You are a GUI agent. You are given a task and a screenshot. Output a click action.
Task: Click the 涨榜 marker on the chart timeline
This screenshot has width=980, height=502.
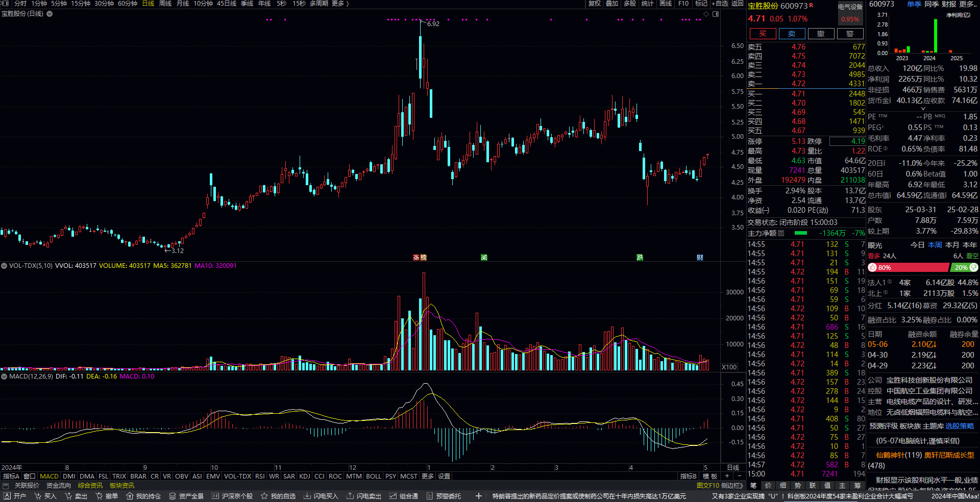click(x=420, y=258)
